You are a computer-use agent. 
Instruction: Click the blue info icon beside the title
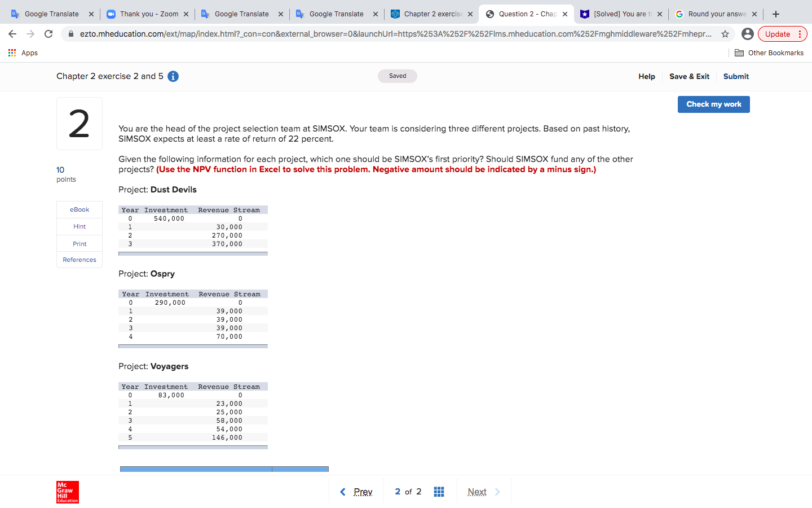[x=173, y=76]
